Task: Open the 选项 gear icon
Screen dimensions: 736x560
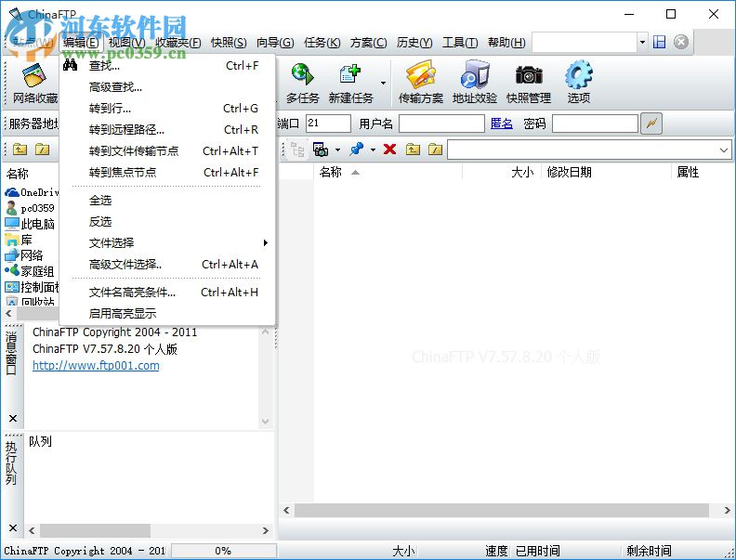Action: coord(578,83)
